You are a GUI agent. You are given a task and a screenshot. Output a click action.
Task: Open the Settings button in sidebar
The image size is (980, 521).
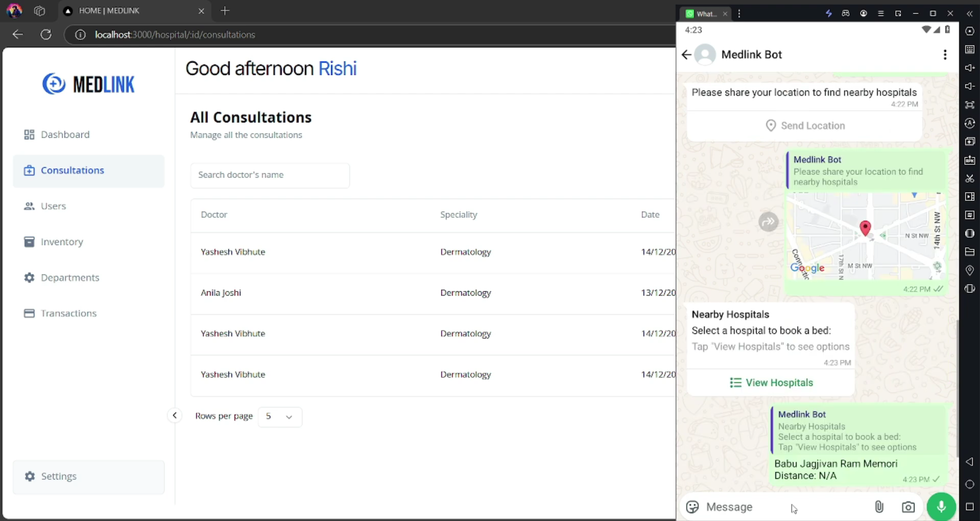point(88,477)
